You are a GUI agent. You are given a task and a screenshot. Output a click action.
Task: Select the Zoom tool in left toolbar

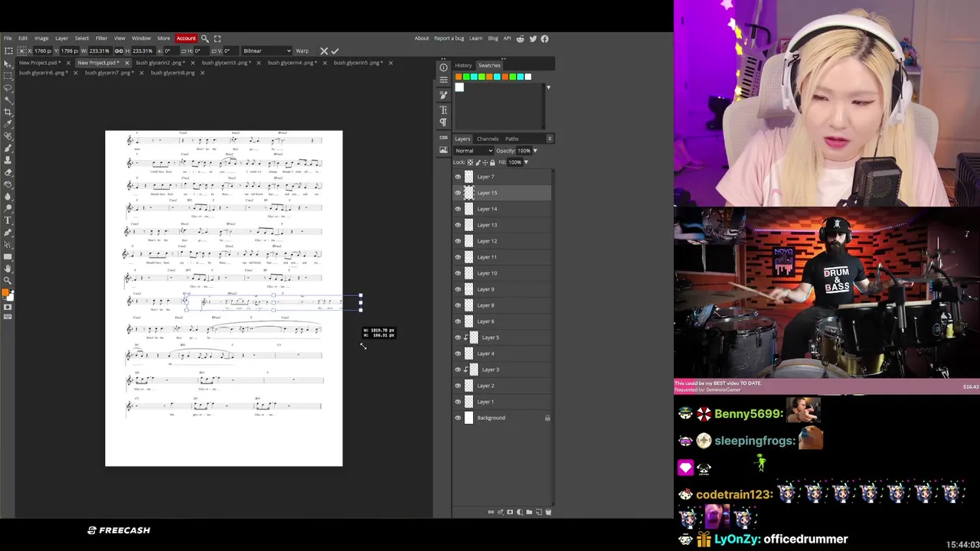[x=8, y=279]
